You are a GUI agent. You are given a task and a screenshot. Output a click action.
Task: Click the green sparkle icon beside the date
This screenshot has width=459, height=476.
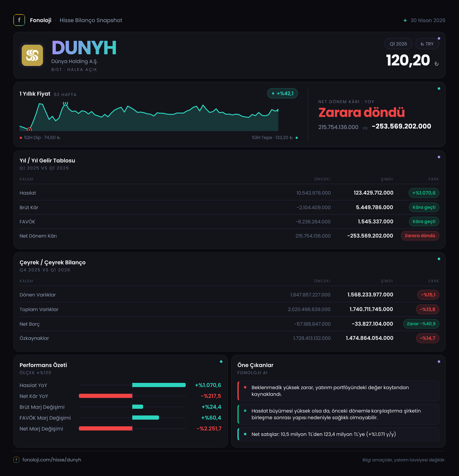click(x=405, y=20)
